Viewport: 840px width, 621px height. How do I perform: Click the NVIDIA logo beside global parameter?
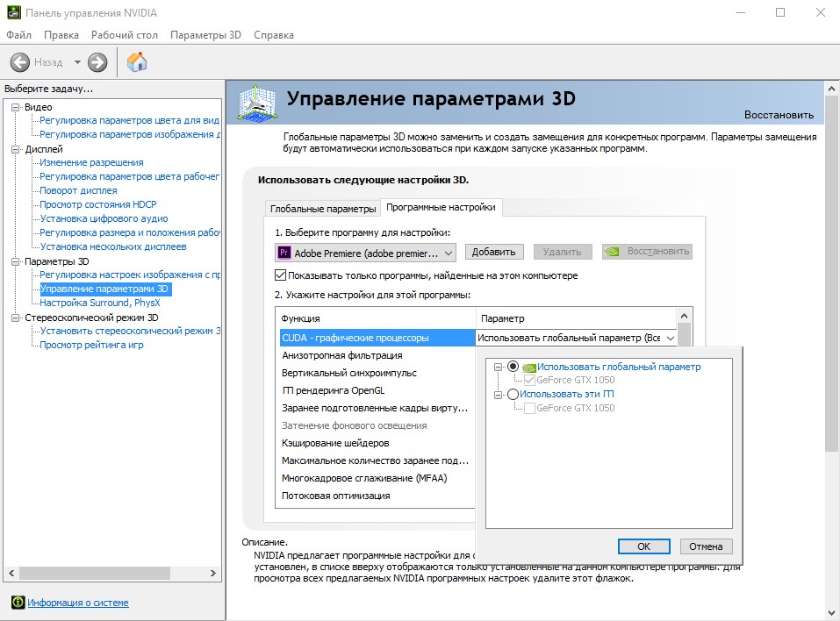click(x=529, y=368)
